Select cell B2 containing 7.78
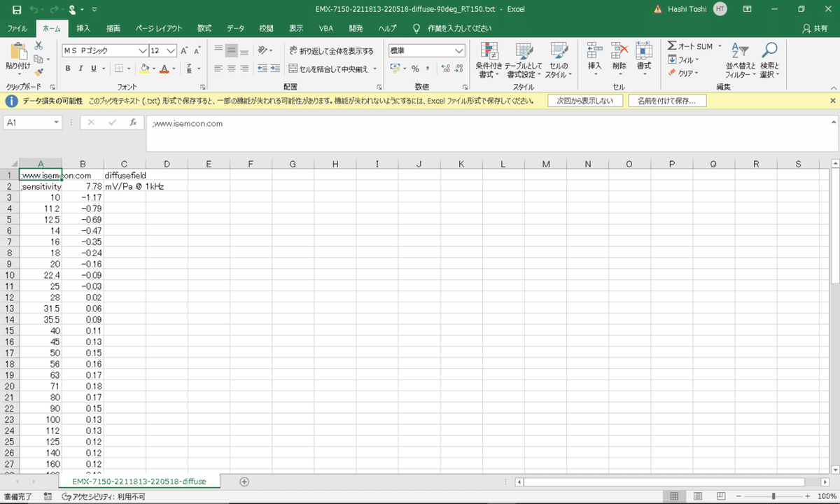Screen dimensions: 840x504 [x=83, y=187]
